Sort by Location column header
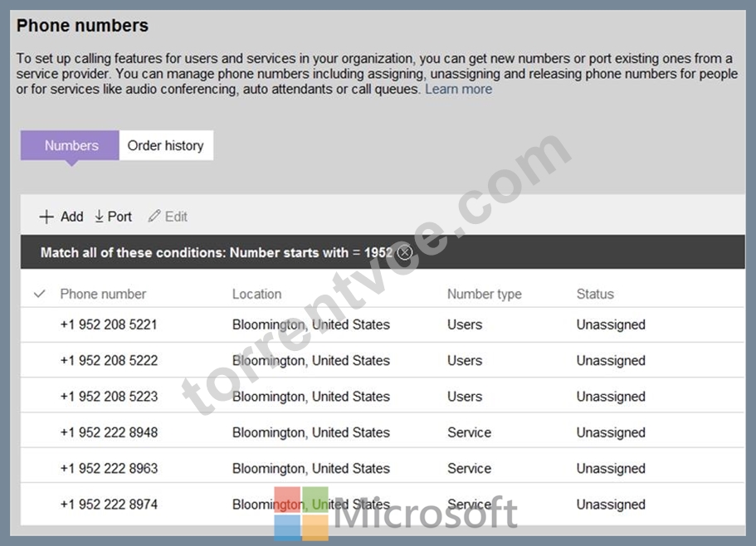Viewport: 756px width, 546px height. 257,294
